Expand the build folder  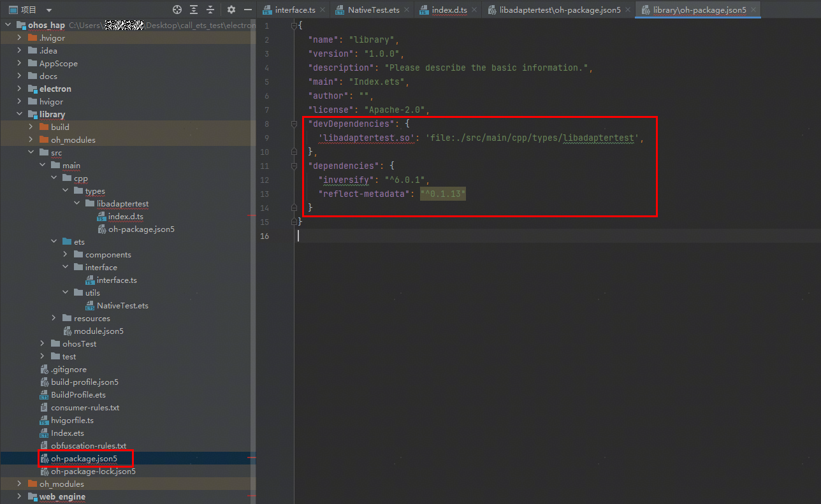coord(31,127)
